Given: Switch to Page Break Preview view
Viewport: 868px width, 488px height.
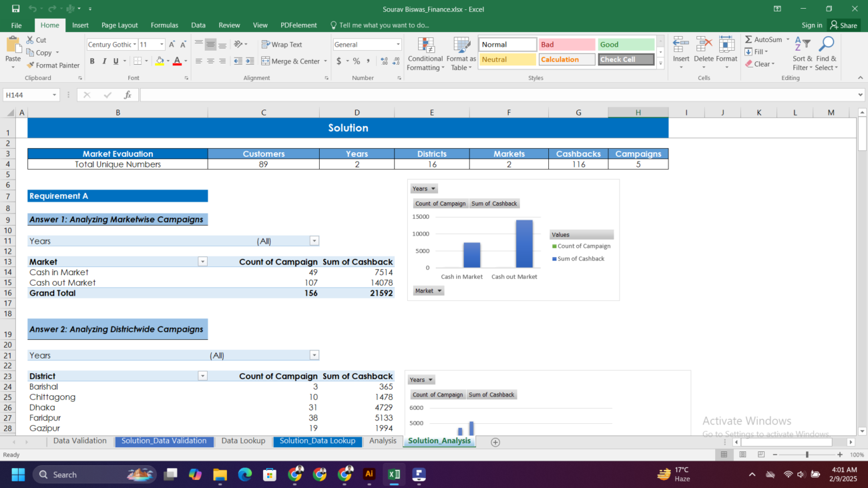Looking at the screenshot, I should coord(761,455).
